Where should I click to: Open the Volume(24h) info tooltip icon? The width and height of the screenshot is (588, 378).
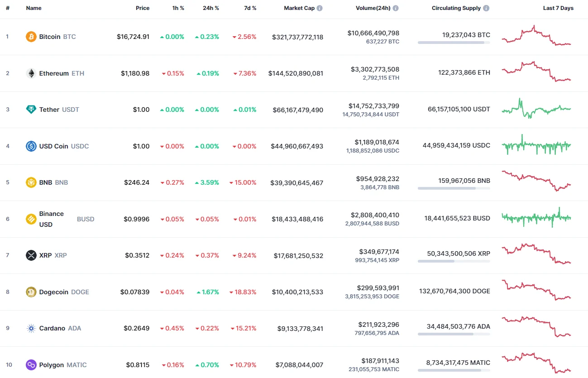pos(395,7)
